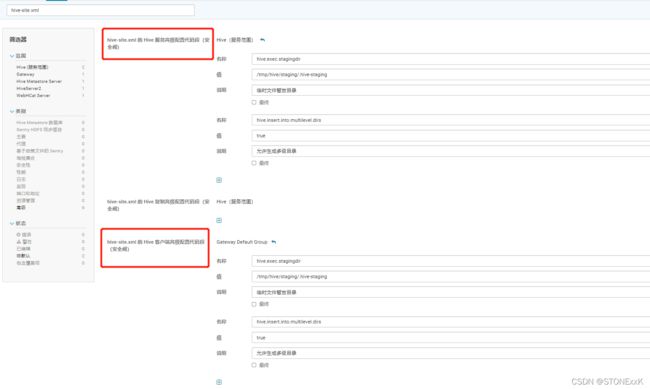650x389 pixels.
Task: Collapse the 类别 category filter section
Action: tap(18, 111)
